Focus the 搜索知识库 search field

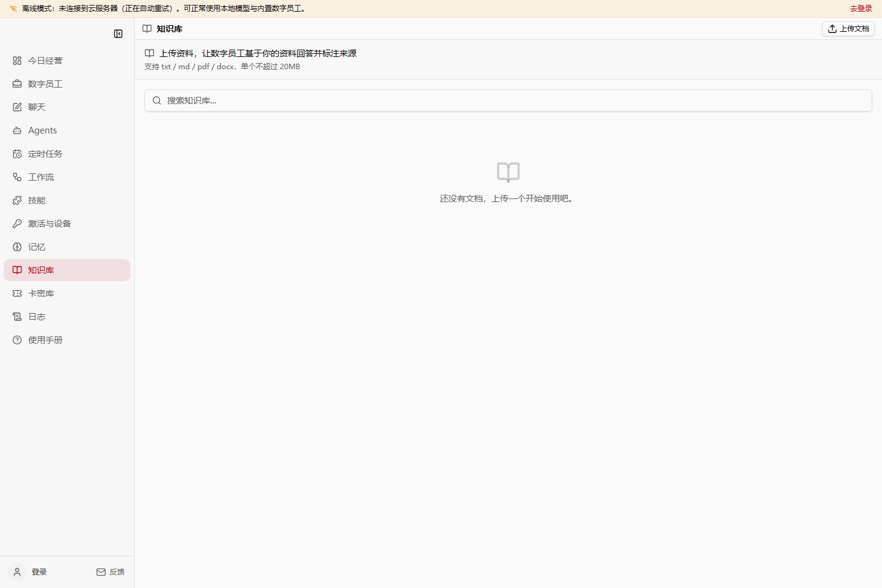click(508, 100)
